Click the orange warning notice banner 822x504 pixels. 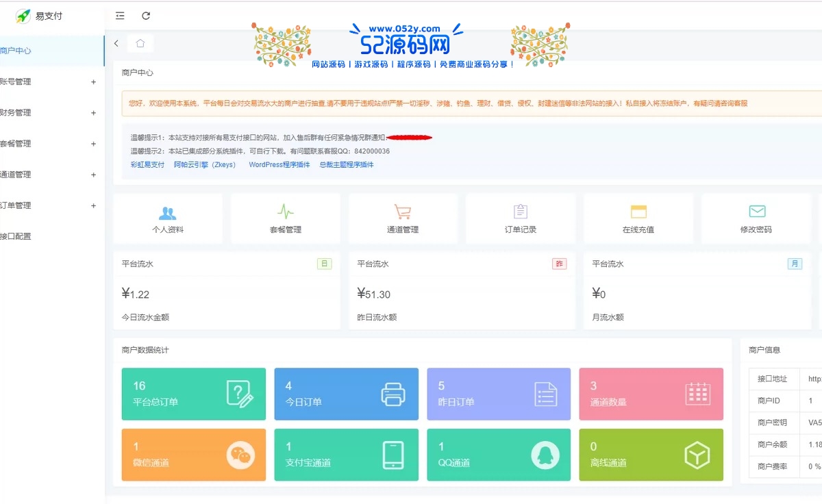click(471, 103)
